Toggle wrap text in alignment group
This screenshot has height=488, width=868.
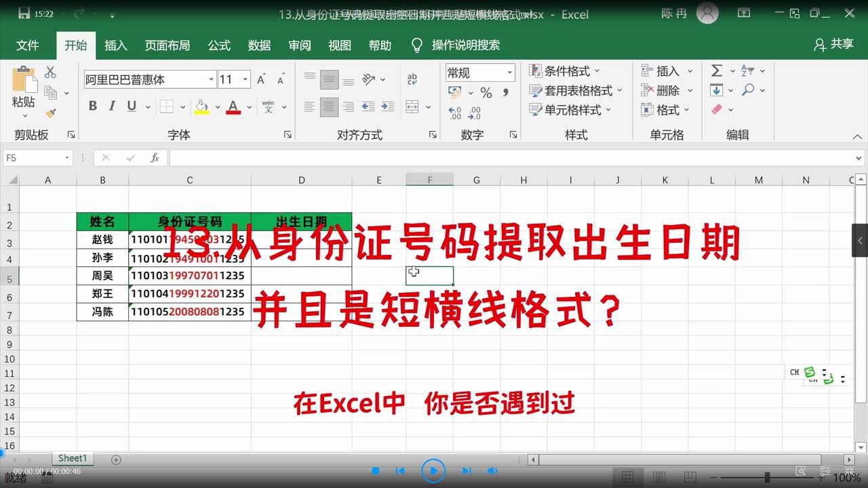pyautogui.click(x=412, y=79)
